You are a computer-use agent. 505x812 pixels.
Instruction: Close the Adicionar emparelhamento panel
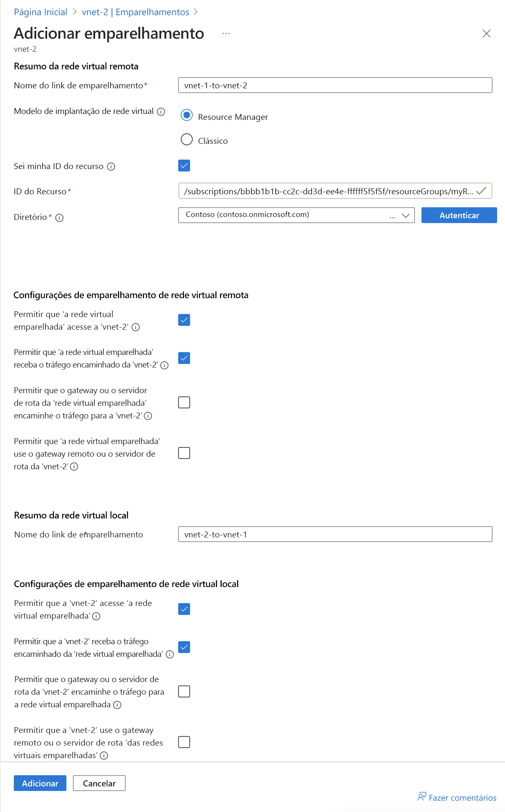coord(486,34)
